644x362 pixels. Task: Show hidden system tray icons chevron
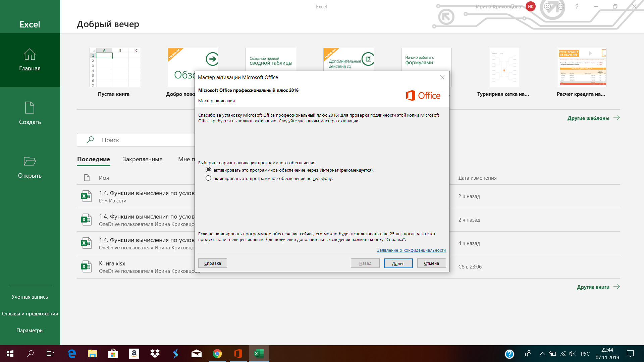click(542, 354)
